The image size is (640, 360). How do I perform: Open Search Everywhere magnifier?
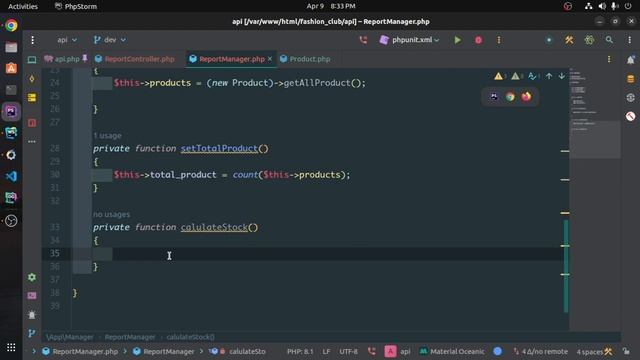609,40
